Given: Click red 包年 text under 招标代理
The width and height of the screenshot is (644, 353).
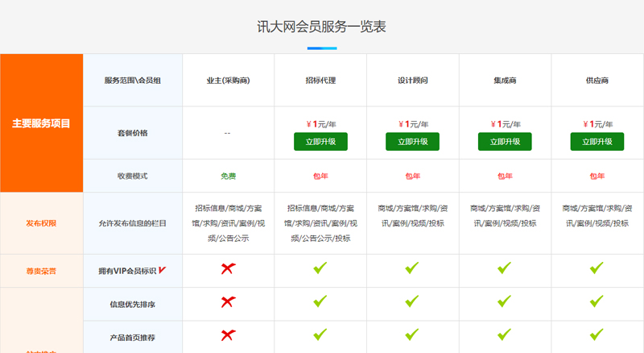Looking at the screenshot, I should pos(320,176).
